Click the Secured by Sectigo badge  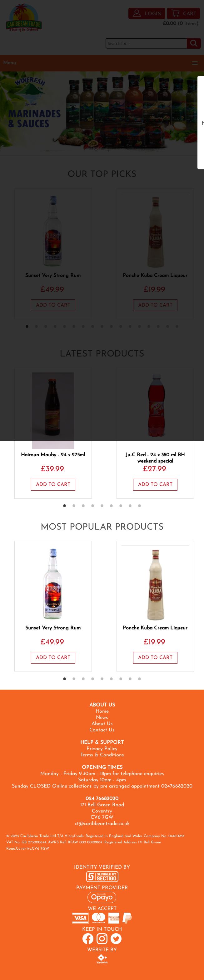tap(102, 876)
